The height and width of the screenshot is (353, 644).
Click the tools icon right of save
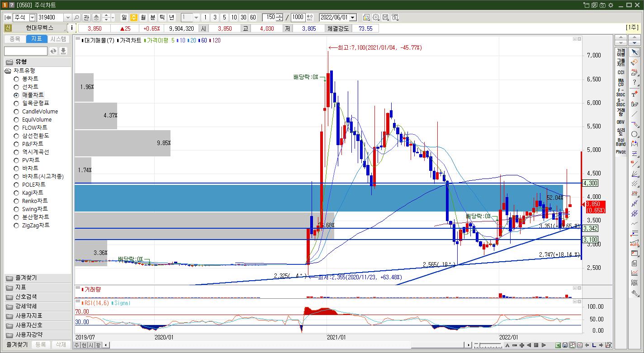(x=395, y=17)
